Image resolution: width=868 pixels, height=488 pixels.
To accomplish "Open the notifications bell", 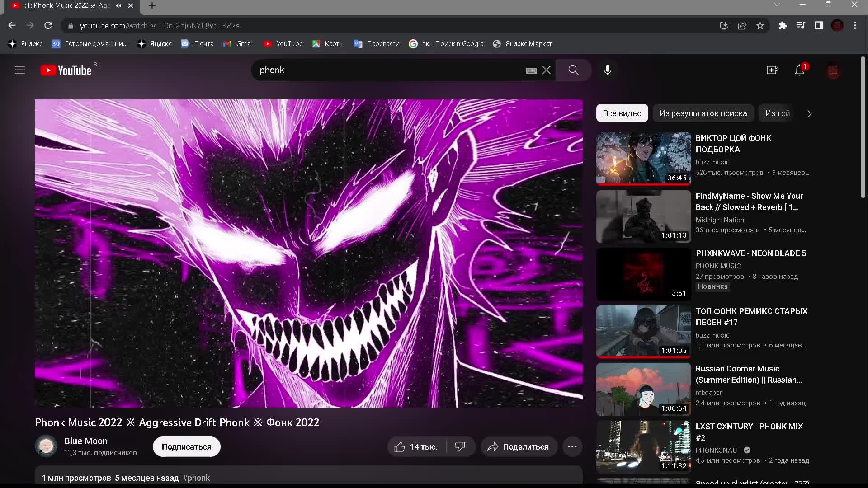I will point(799,70).
